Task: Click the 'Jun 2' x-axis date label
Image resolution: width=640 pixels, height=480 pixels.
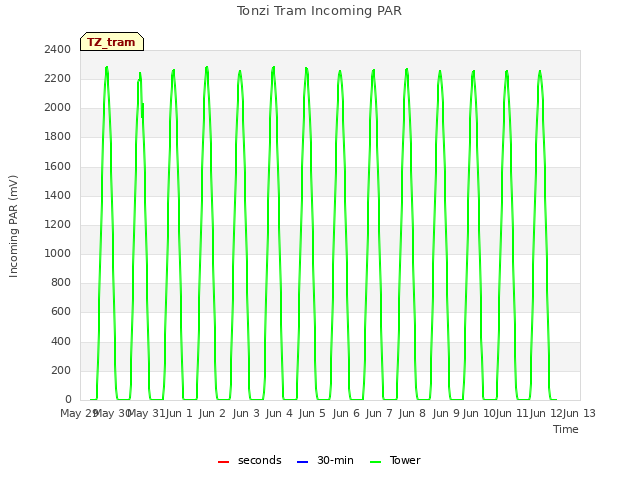Action: point(212,413)
